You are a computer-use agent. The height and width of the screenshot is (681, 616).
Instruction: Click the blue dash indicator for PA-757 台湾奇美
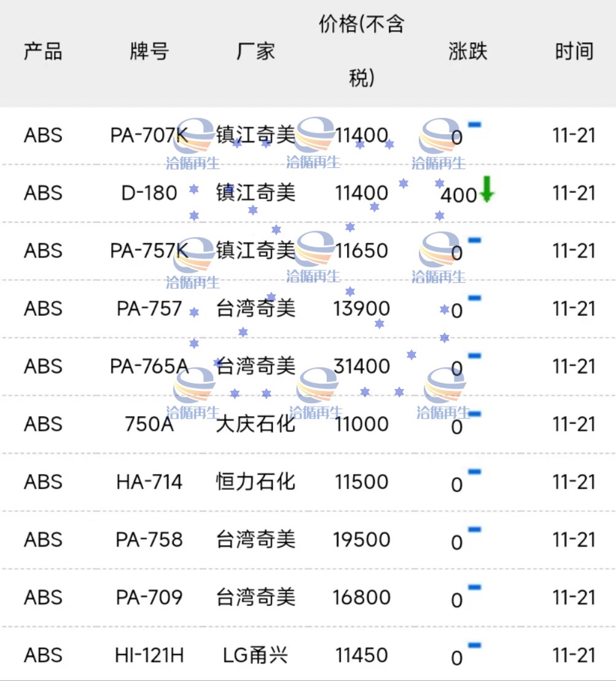475,298
